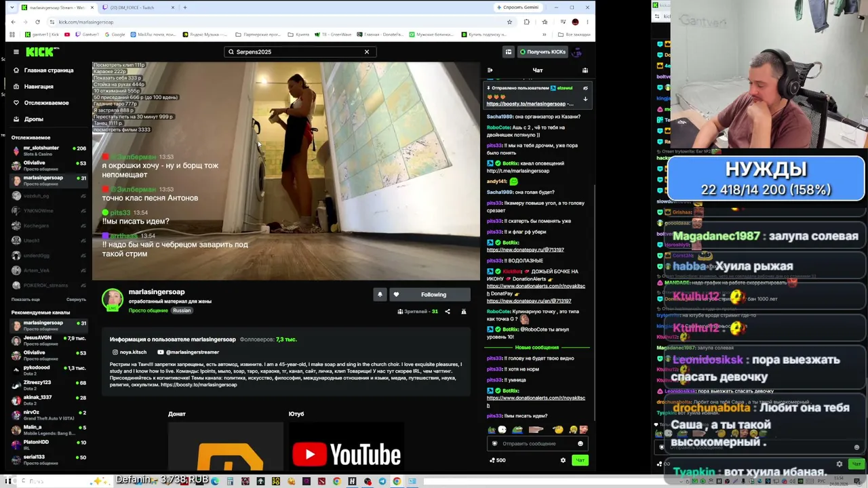This screenshot has height=488, width=868.
Task: Collapse the chat panel
Action: pos(490,70)
